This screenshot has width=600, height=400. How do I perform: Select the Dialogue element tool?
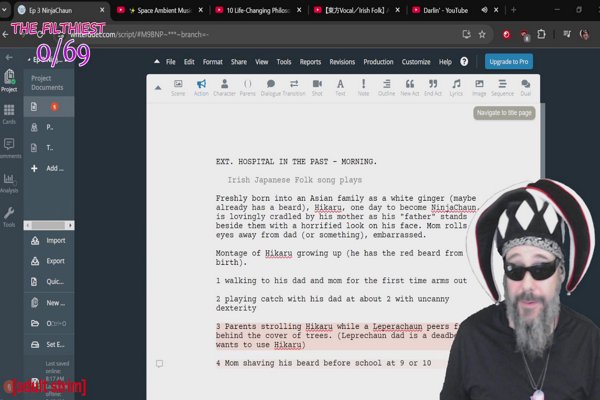click(271, 88)
